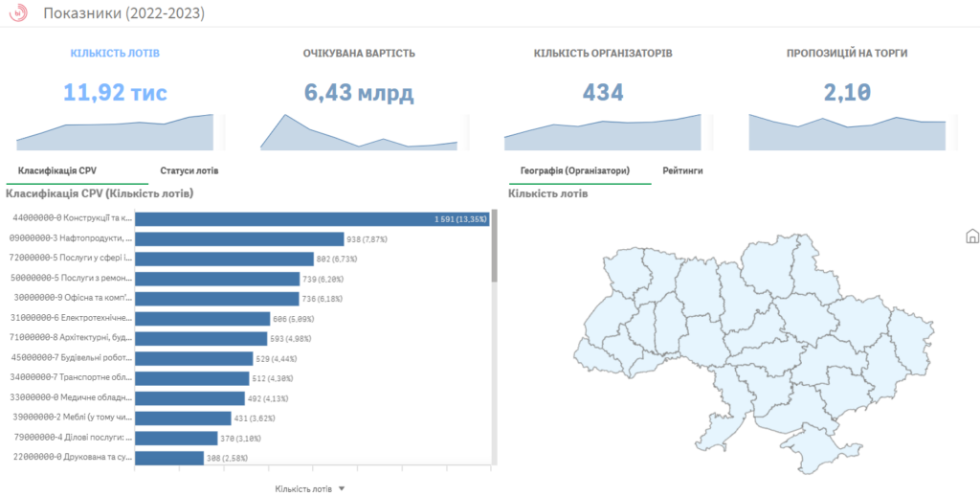
Task: Open the Рейтинги tab
Action: pos(682,170)
